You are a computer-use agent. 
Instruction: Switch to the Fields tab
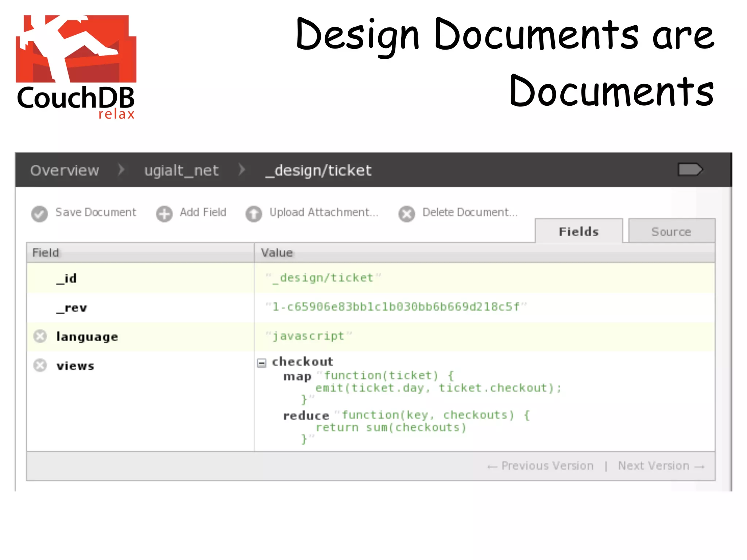point(579,231)
